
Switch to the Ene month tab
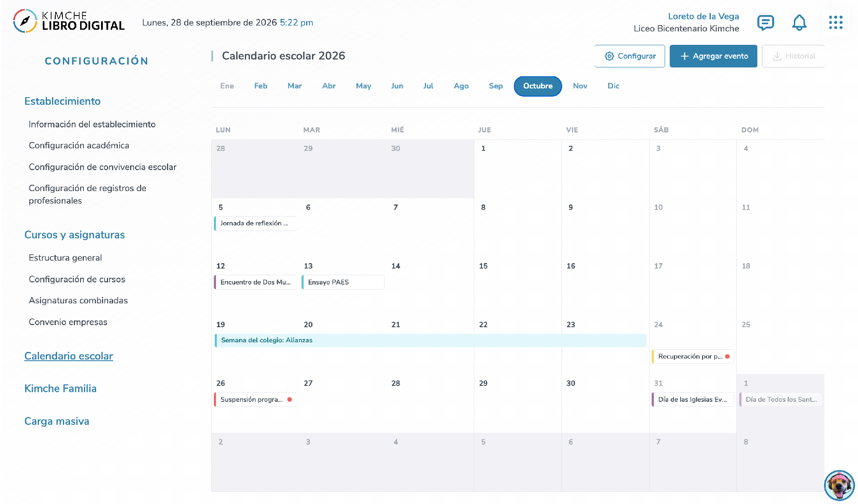tap(227, 86)
